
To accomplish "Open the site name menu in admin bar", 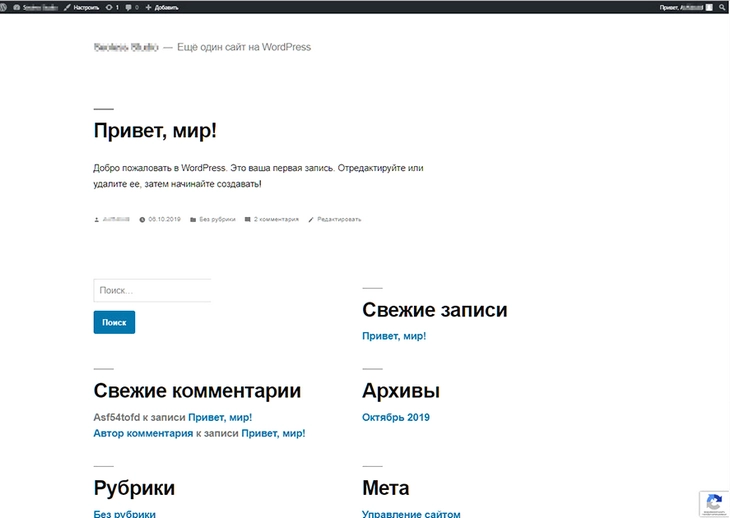I will [37, 6].
